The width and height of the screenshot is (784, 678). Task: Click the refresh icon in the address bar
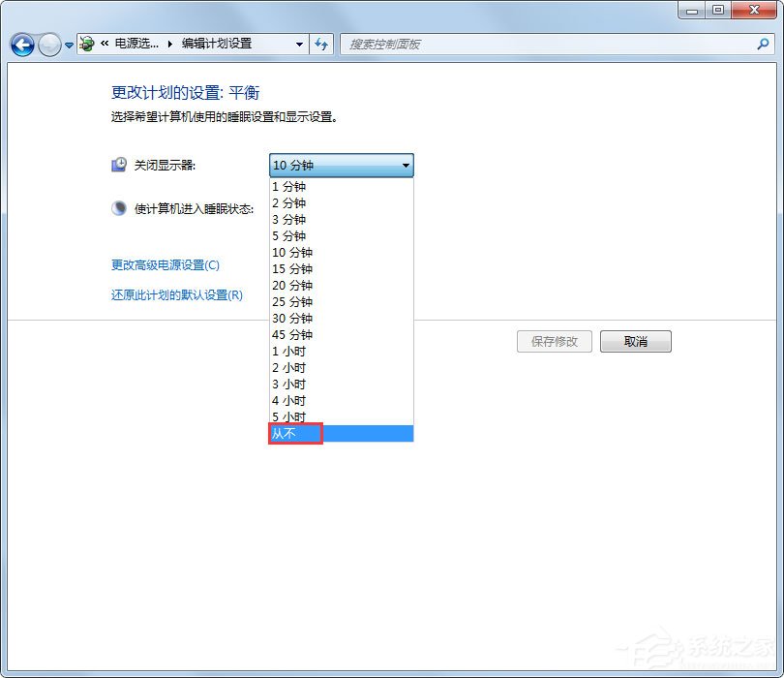pos(322,45)
